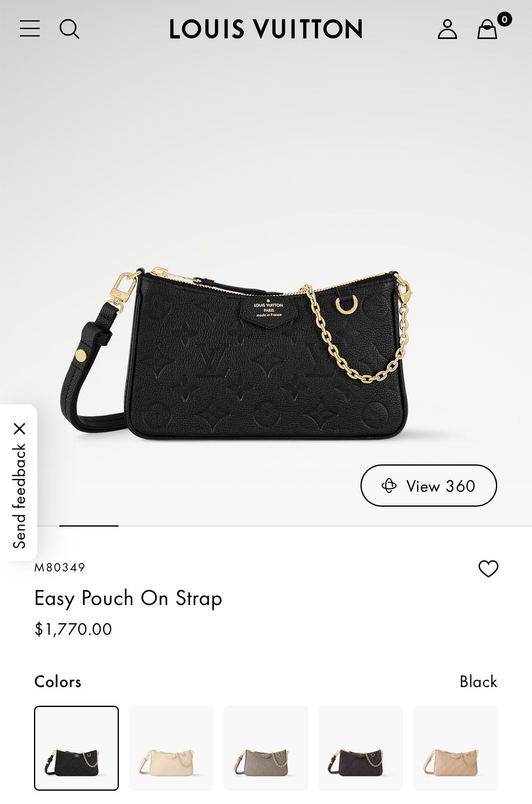The height and width of the screenshot is (804, 532).
Task: Click the View 360 button
Action: [428, 486]
